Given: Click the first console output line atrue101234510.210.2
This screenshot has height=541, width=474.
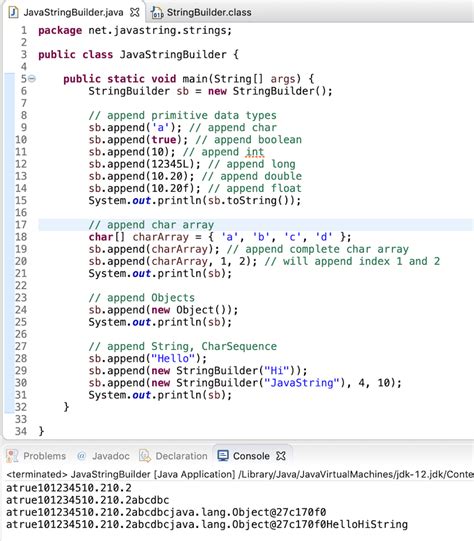Looking at the screenshot, I should pyautogui.click(x=69, y=488).
